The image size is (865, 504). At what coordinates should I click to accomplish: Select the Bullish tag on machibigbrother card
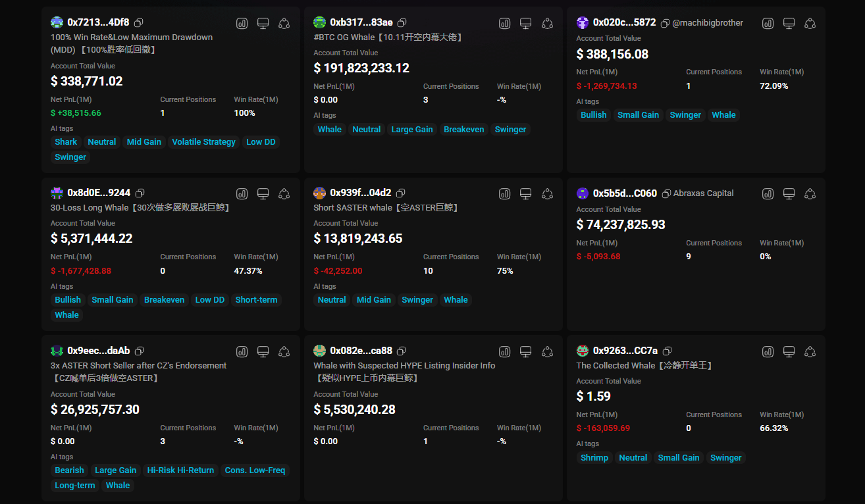coord(593,115)
